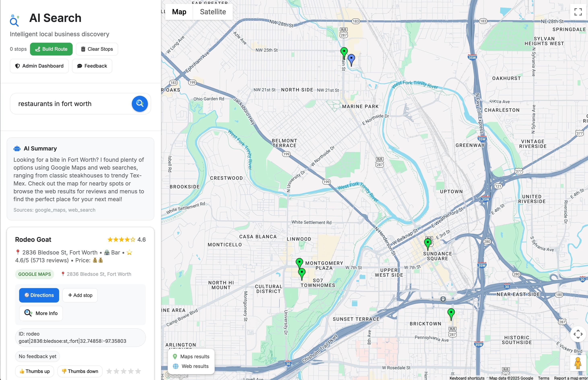Click the AI Search magnifier logo

(x=14, y=20)
